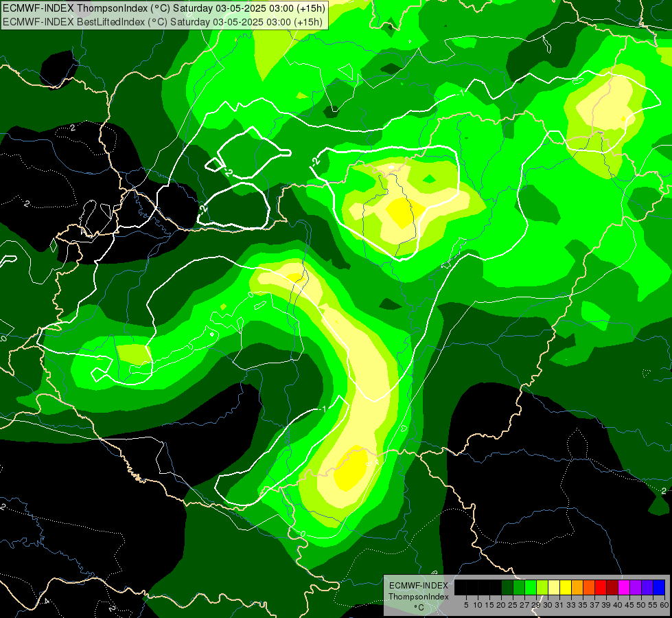Select the dark green 20–25 legend swatch
The width and height of the screenshot is (672, 618).
(x=507, y=587)
